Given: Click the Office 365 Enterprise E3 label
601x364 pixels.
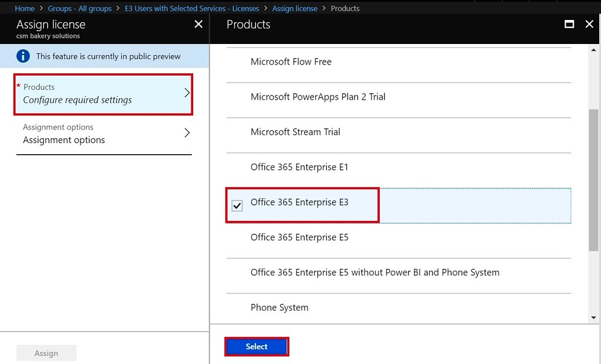Looking at the screenshot, I should click(x=299, y=202).
